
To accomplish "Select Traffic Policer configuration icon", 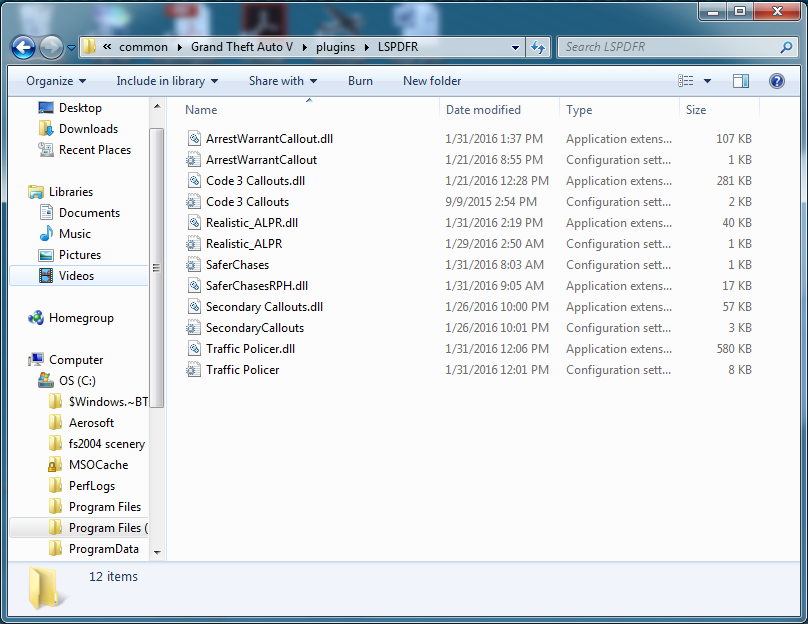I will (x=194, y=370).
